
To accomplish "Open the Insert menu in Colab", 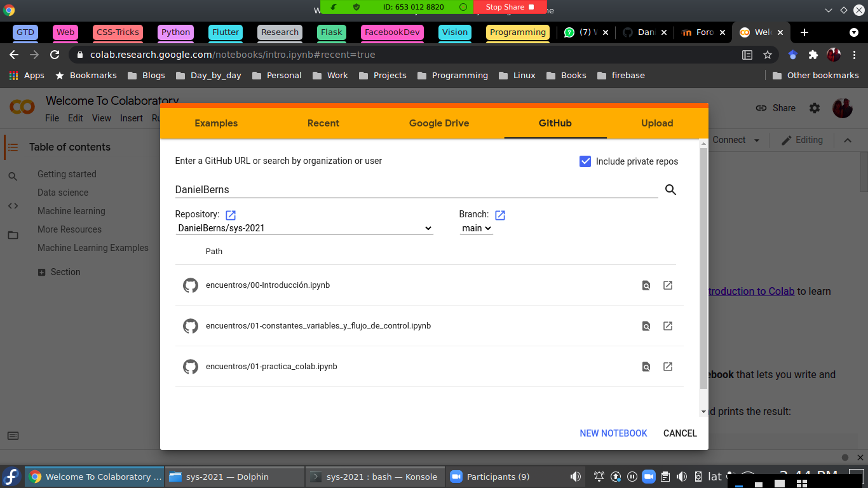I will coord(132,118).
